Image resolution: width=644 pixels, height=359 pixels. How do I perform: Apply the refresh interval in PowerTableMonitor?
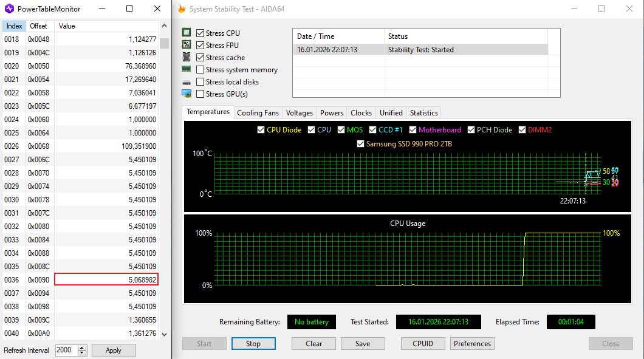tap(114, 350)
